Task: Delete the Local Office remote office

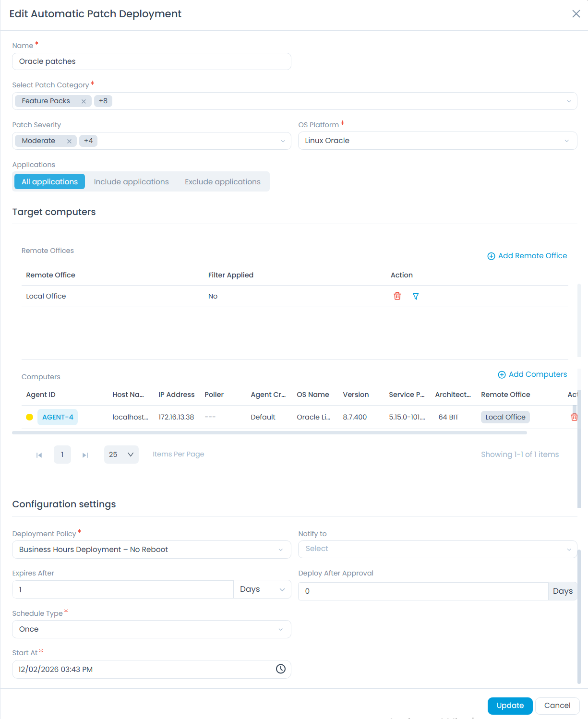Action: pos(397,296)
